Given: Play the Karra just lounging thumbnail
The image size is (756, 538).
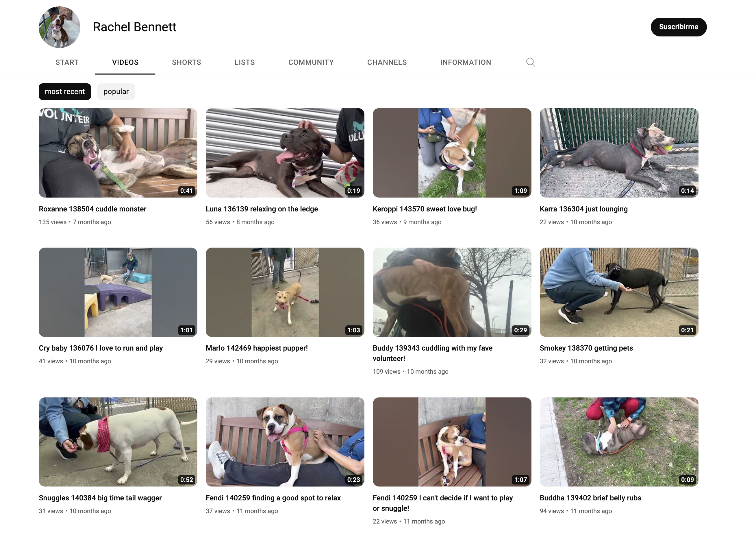Looking at the screenshot, I should coord(619,153).
